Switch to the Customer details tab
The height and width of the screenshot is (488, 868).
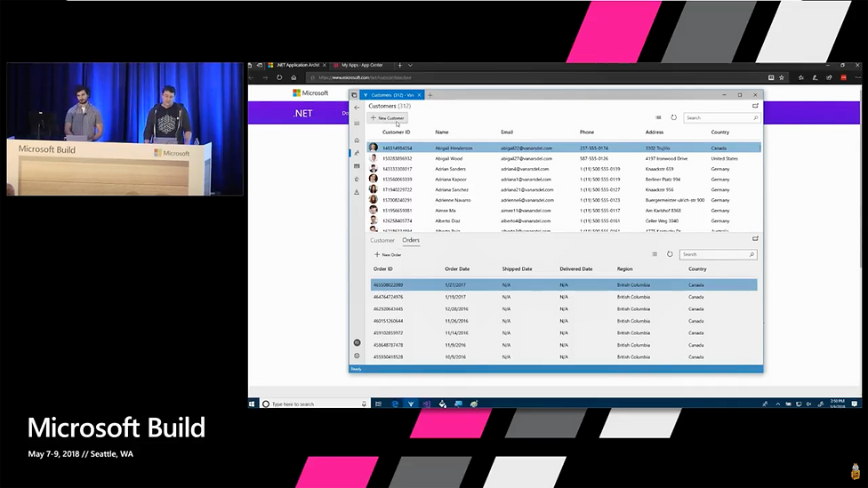coord(382,240)
